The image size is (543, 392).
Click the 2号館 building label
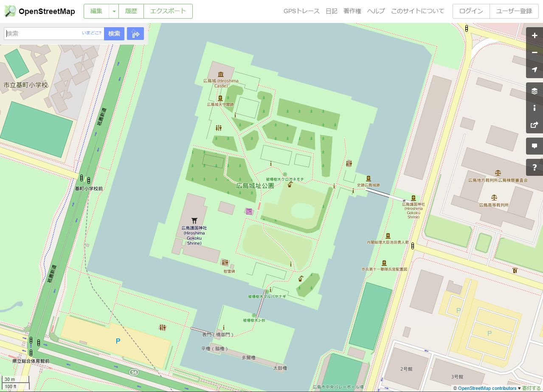[406, 369]
